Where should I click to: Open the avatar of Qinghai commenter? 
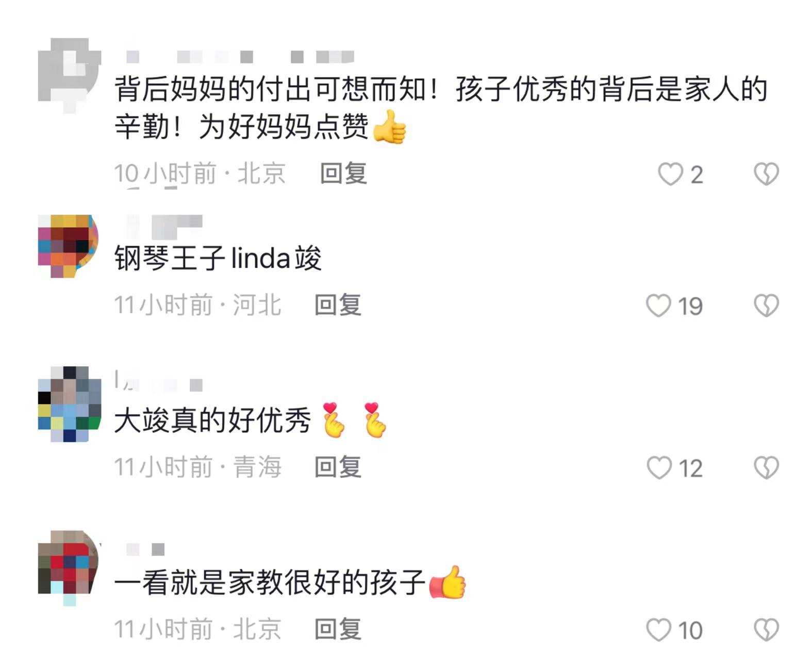pos(70,404)
